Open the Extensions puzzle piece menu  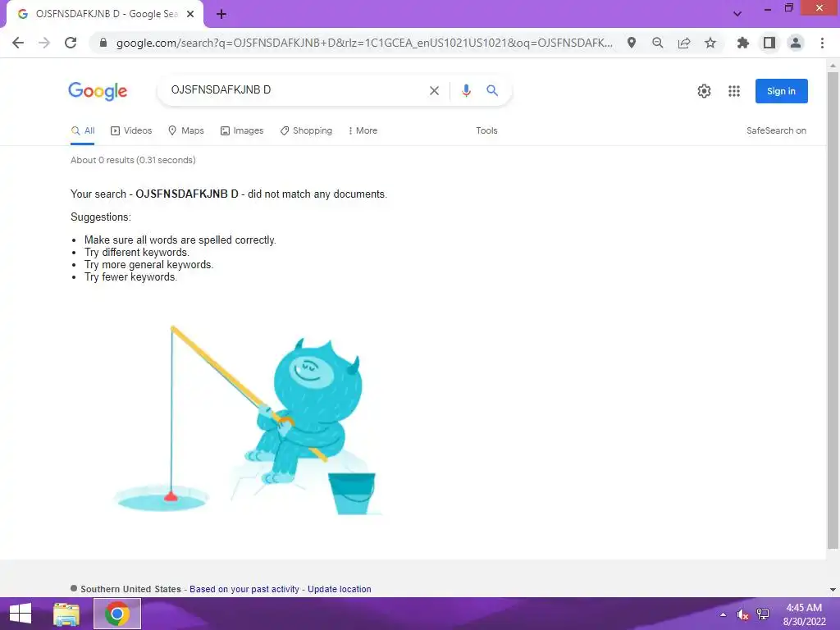click(x=743, y=43)
